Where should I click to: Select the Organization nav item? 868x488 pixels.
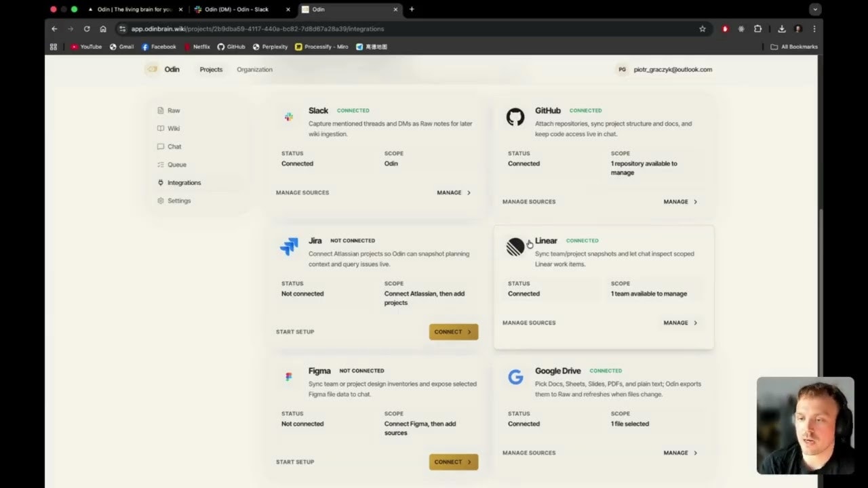(254, 69)
